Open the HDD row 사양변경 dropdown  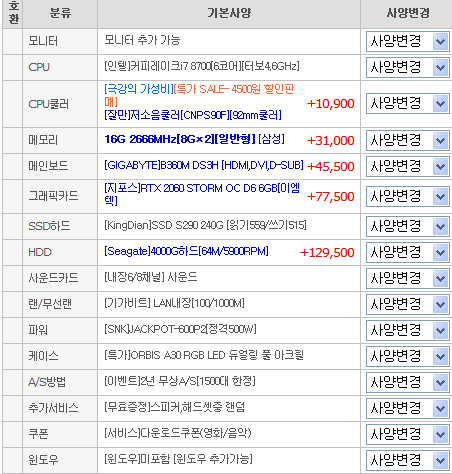[407, 252]
